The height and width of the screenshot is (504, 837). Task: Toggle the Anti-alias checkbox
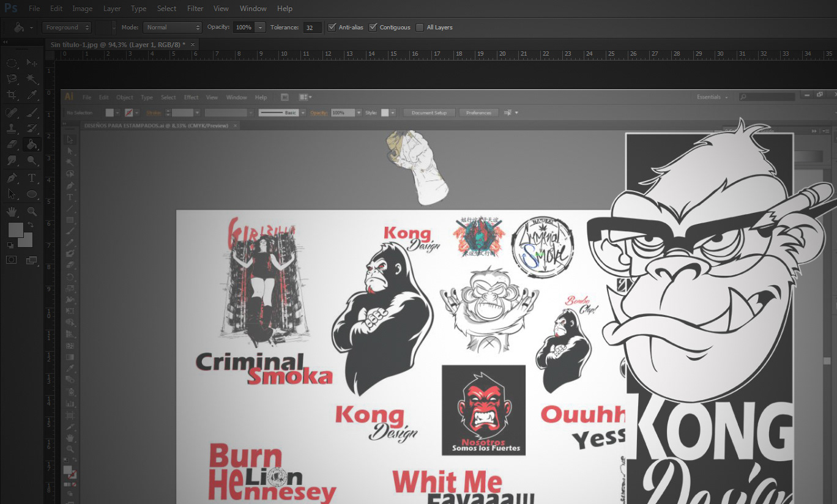(x=332, y=27)
